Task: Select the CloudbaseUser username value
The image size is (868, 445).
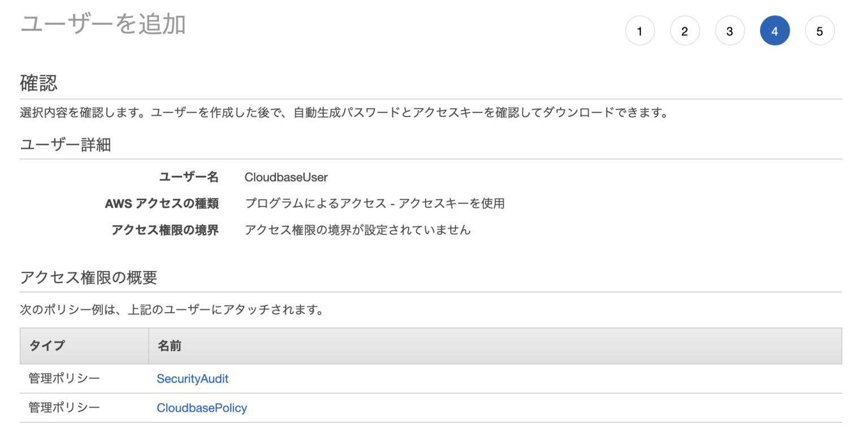Action: pyautogui.click(x=286, y=177)
